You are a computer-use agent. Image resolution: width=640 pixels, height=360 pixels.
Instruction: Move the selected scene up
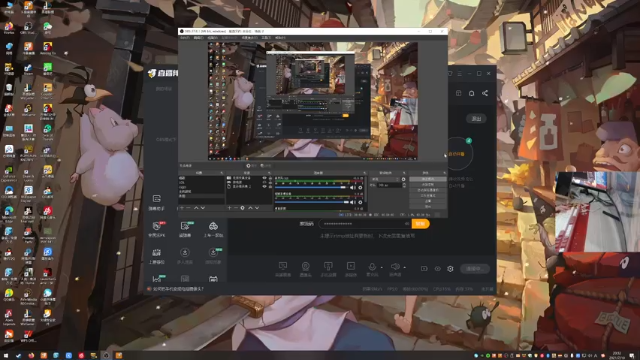click(x=196, y=208)
